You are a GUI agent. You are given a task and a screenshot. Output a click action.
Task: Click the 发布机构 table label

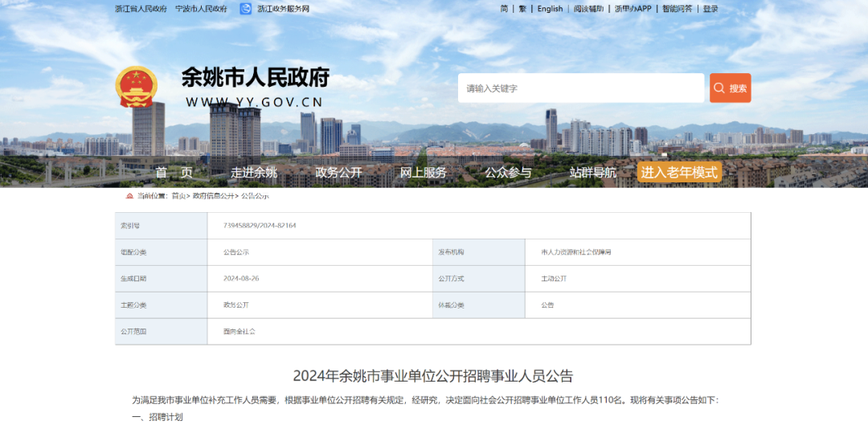click(x=451, y=252)
